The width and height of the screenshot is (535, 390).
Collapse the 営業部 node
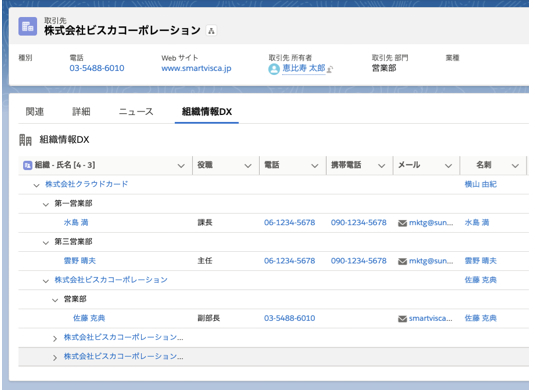coord(55,300)
